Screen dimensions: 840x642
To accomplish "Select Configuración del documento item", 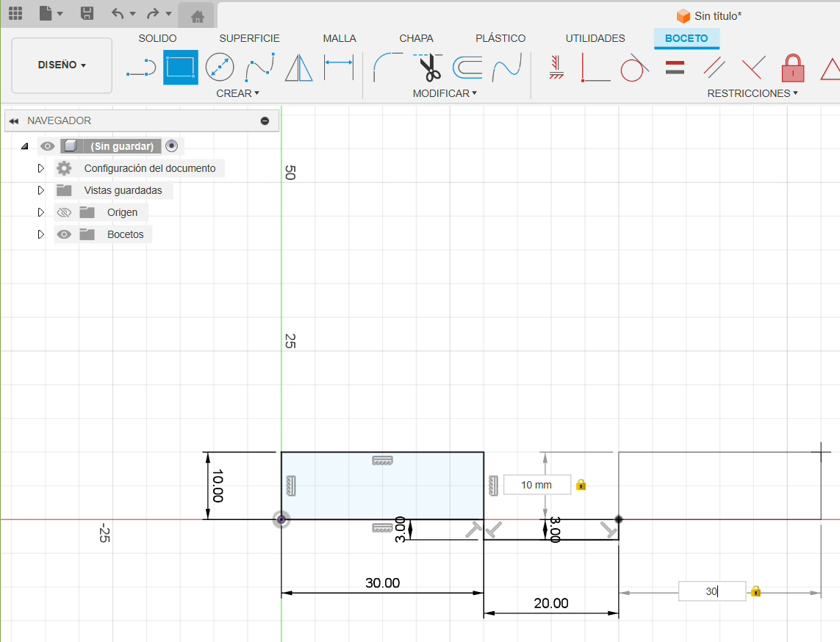I will point(149,168).
